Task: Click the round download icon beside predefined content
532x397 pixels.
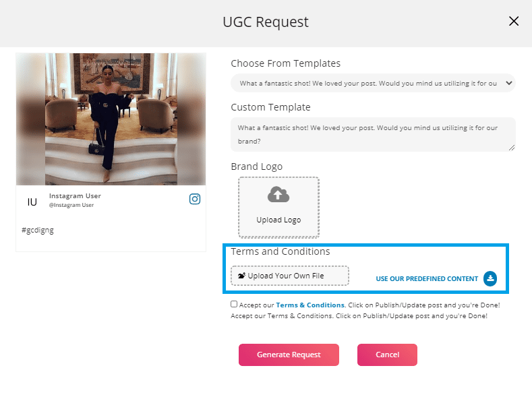Action: [490, 278]
